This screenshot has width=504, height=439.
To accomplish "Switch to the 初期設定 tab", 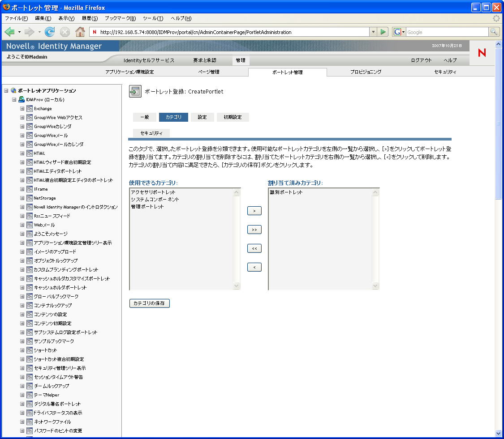I will point(233,117).
